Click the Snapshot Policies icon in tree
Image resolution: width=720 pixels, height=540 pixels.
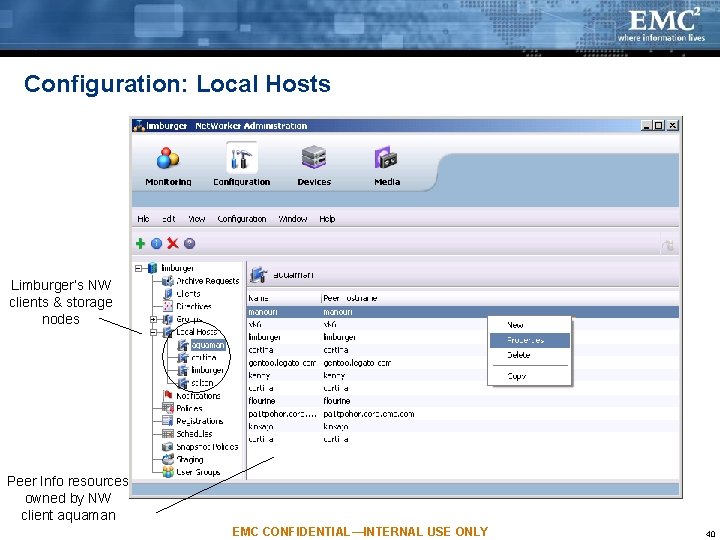[x=168, y=447]
